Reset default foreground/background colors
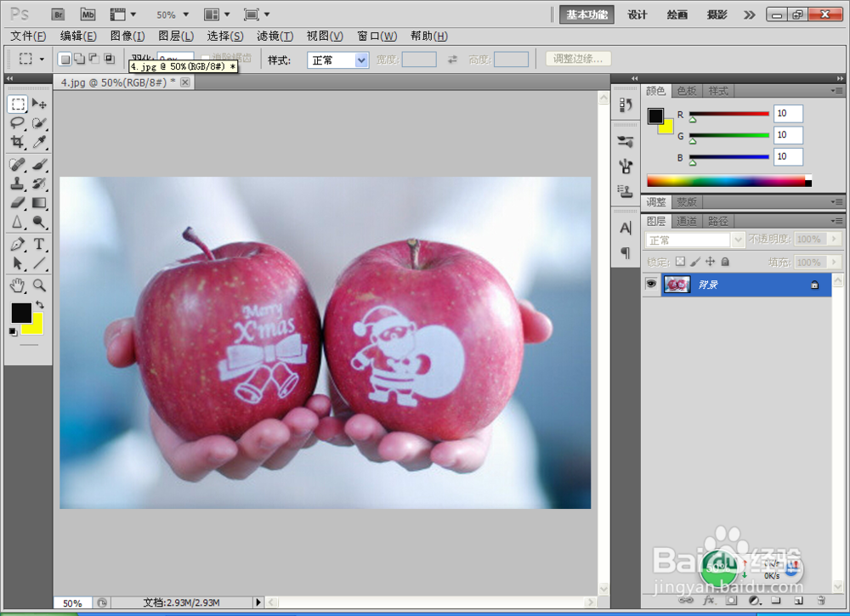850x616 pixels. (x=13, y=332)
